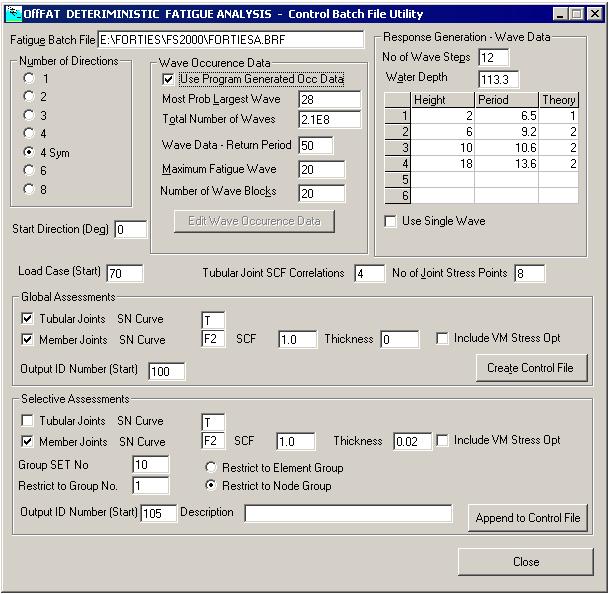This screenshot has height=594, width=609.
Task: Click Period cell with value 6.5
Action: (x=507, y=116)
